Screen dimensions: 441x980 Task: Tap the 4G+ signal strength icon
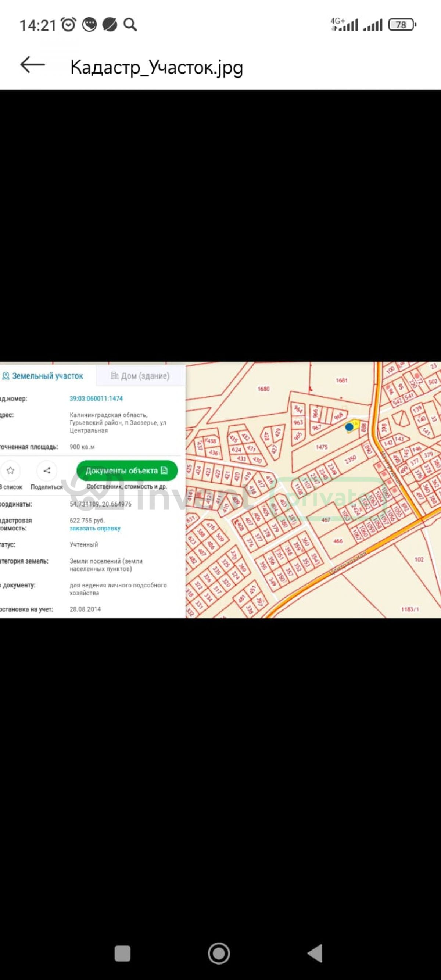(x=344, y=25)
